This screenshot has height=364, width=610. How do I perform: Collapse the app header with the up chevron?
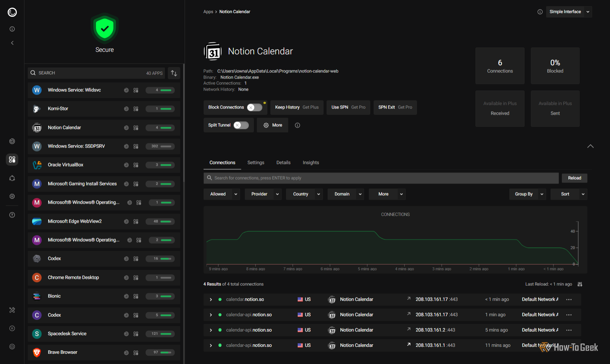590,146
